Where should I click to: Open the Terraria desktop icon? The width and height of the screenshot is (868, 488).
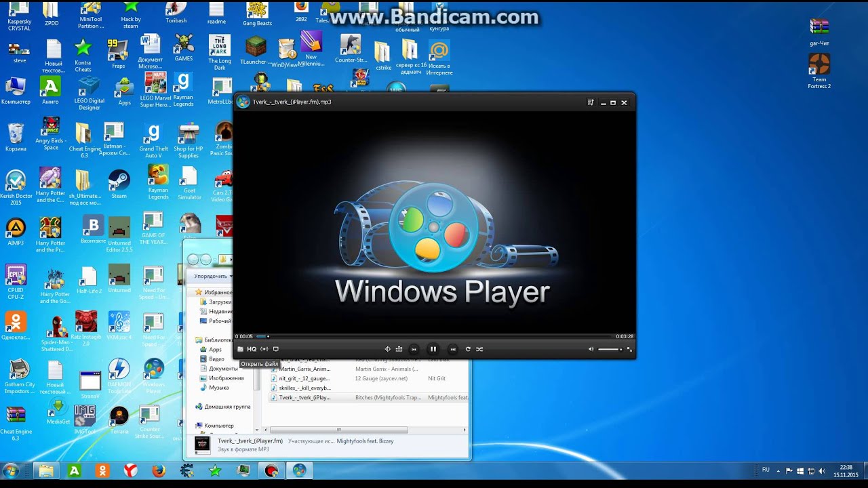(x=119, y=420)
